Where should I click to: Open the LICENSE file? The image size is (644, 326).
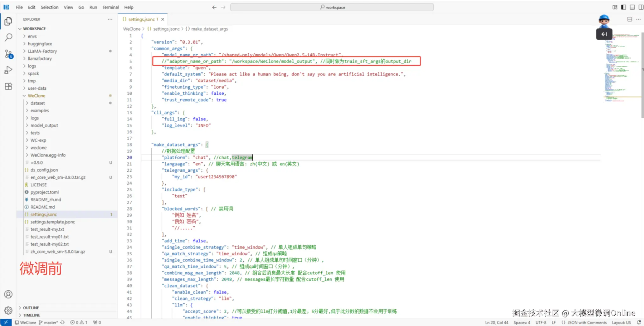[x=39, y=185]
